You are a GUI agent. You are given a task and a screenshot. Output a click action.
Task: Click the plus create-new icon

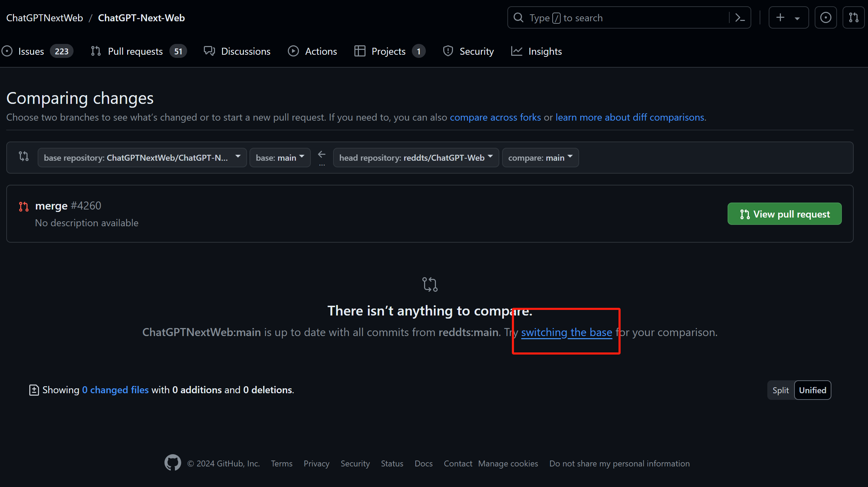781,17
